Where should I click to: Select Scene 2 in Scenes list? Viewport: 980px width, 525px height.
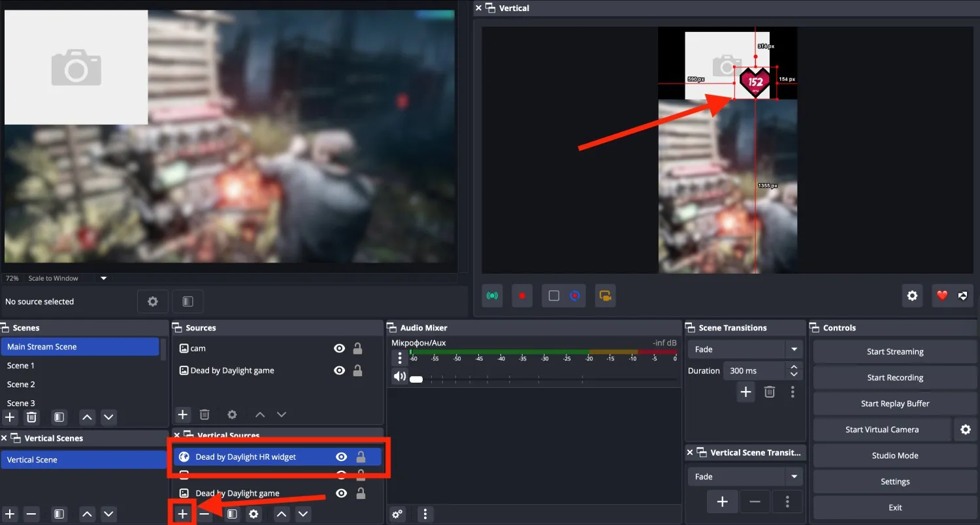click(x=80, y=385)
